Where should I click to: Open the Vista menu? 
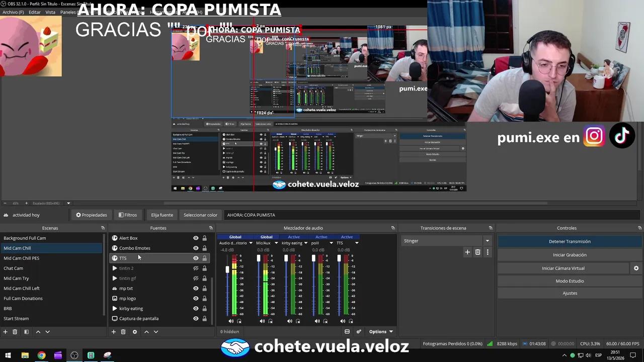(50, 12)
